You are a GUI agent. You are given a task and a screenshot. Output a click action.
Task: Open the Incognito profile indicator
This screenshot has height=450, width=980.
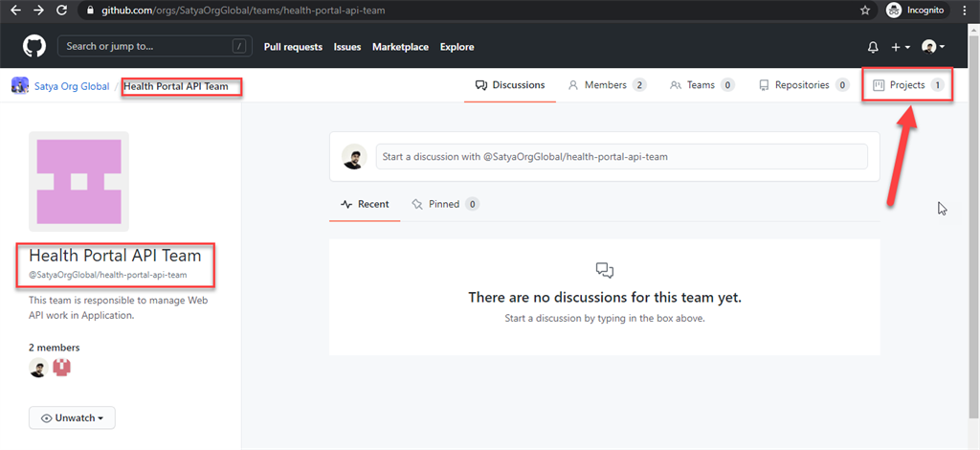click(918, 10)
